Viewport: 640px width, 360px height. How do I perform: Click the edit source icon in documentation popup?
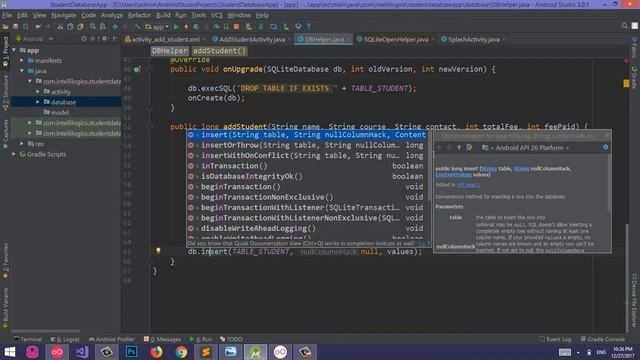pyautogui.click(x=469, y=147)
